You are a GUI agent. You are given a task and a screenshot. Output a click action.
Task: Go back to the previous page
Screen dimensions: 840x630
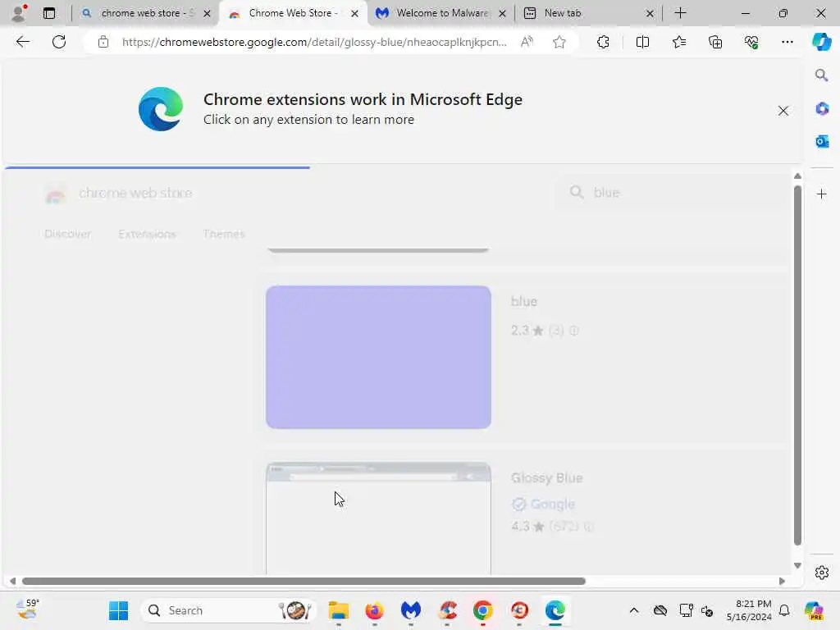[22, 42]
